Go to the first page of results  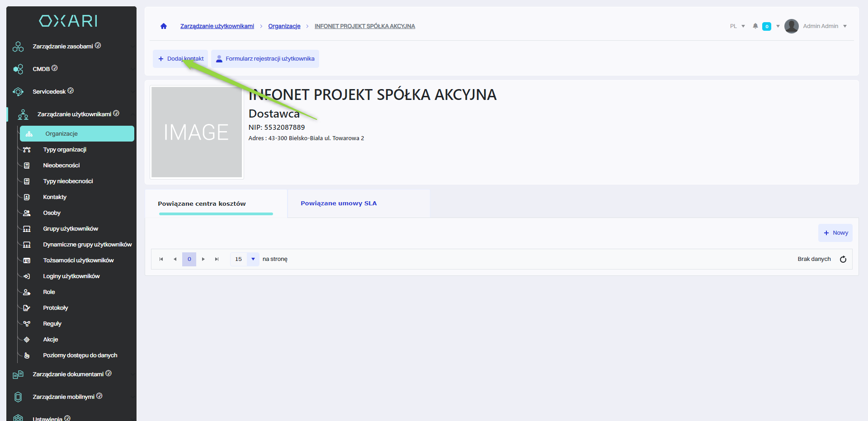161,259
